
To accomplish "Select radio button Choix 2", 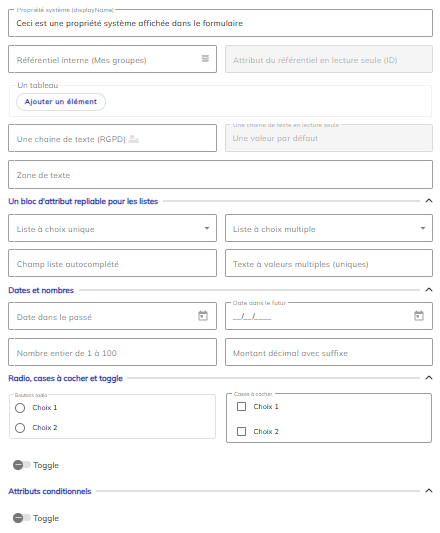I will click(x=20, y=428).
